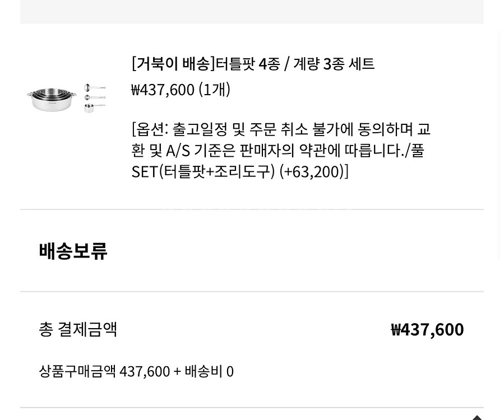Tap the 배송비 0 shipping fee text
Viewport: 504px width, 420px height.
click(209, 371)
